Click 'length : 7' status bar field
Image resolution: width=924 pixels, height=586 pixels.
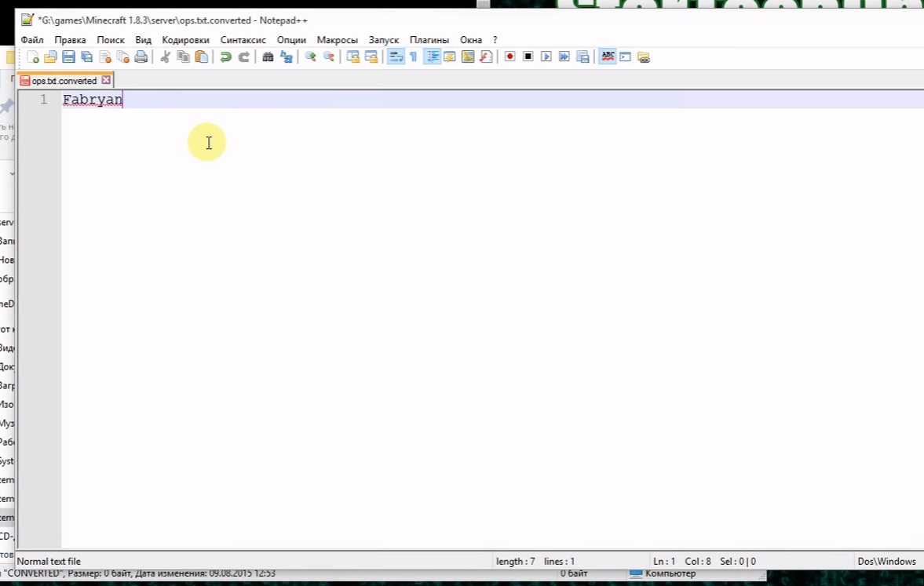coord(516,561)
